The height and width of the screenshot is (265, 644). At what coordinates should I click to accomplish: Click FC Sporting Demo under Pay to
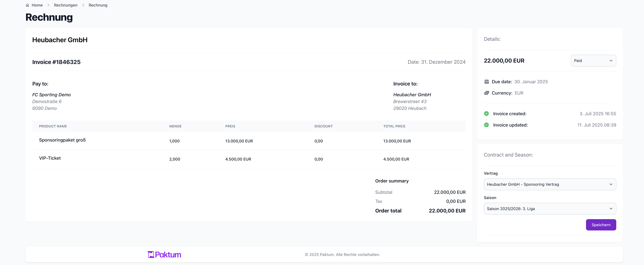(x=51, y=95)
